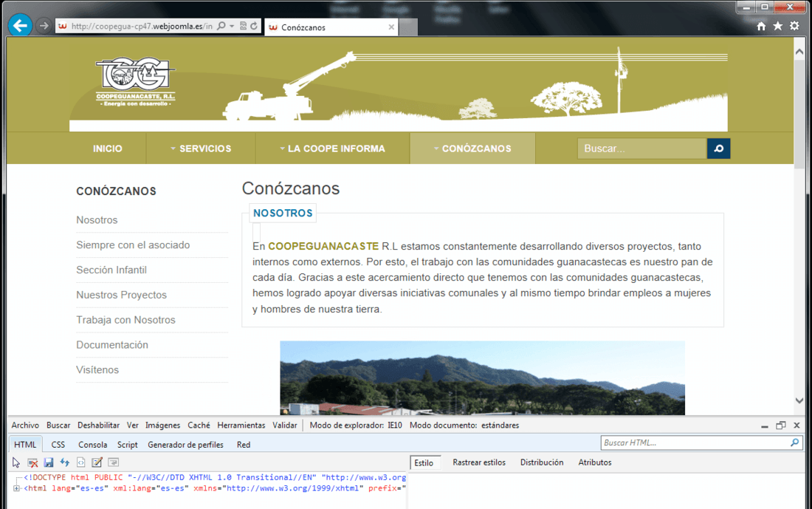Open the Imágenes menu

(162, 426)
